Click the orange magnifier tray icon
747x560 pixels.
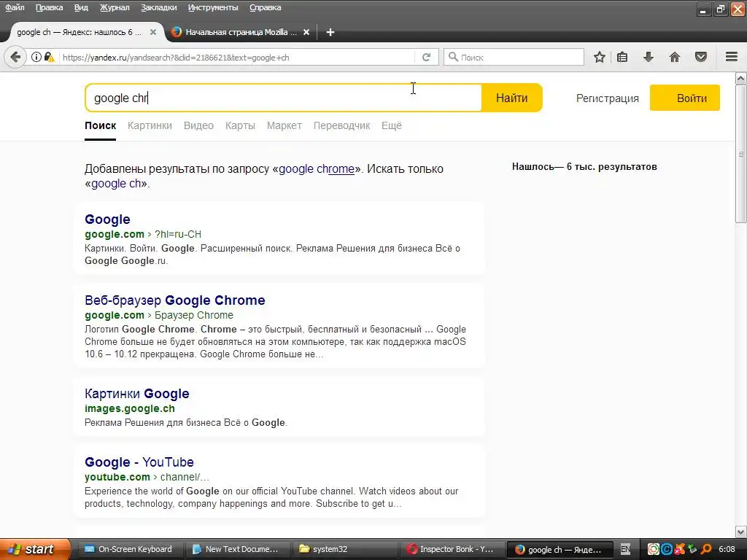[x=706, y=549]
